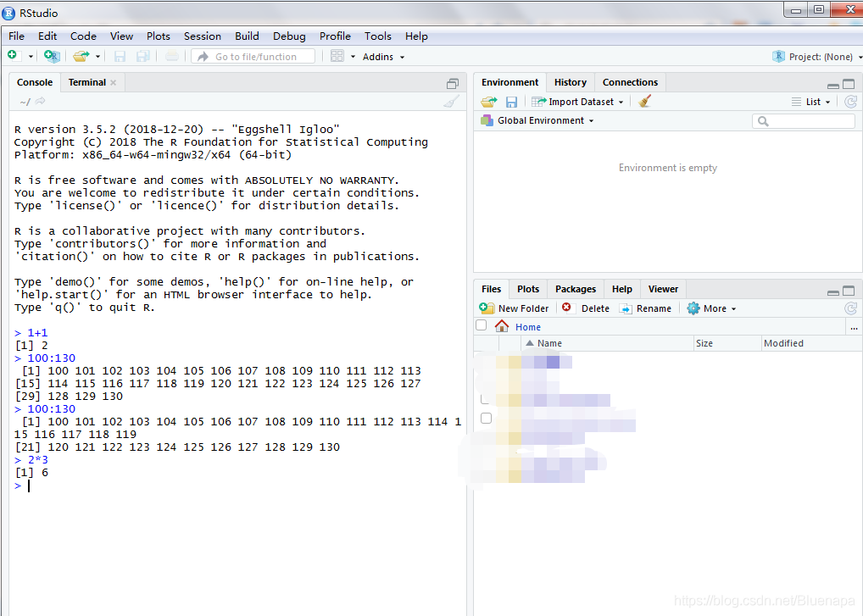The image size is (863, 616).
Task: Open the Code menu
Action: pyautogui.click(x=83, y=36)
